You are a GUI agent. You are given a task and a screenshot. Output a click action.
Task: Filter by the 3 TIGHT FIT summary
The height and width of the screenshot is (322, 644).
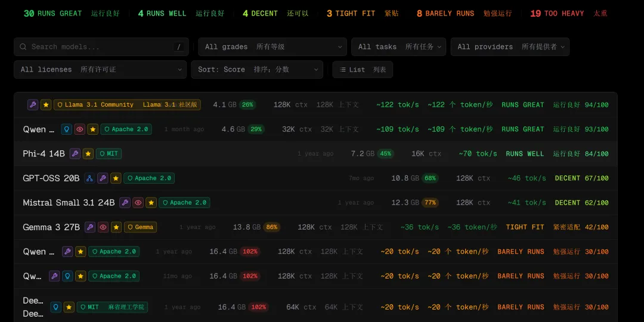(x=363, y=14)
